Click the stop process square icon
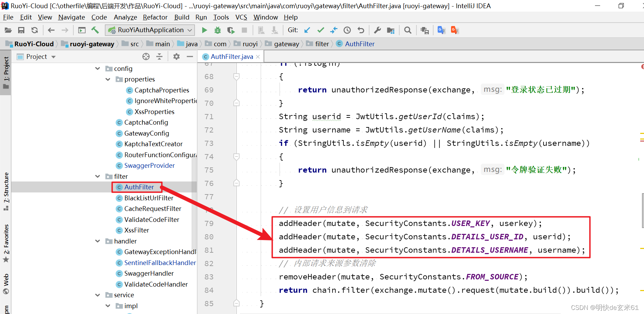 coord(244,30)
